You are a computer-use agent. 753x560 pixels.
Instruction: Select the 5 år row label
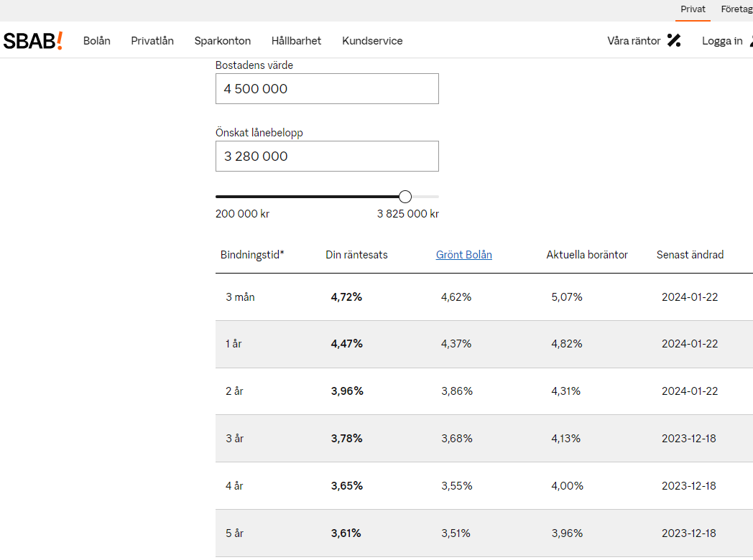[234, 533]
